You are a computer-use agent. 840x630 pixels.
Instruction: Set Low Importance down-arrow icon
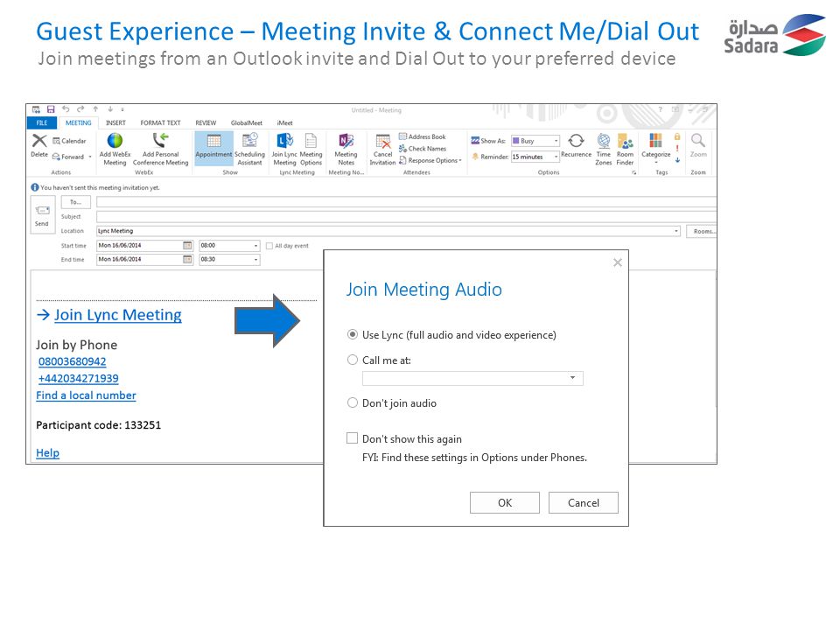(677, 159)
